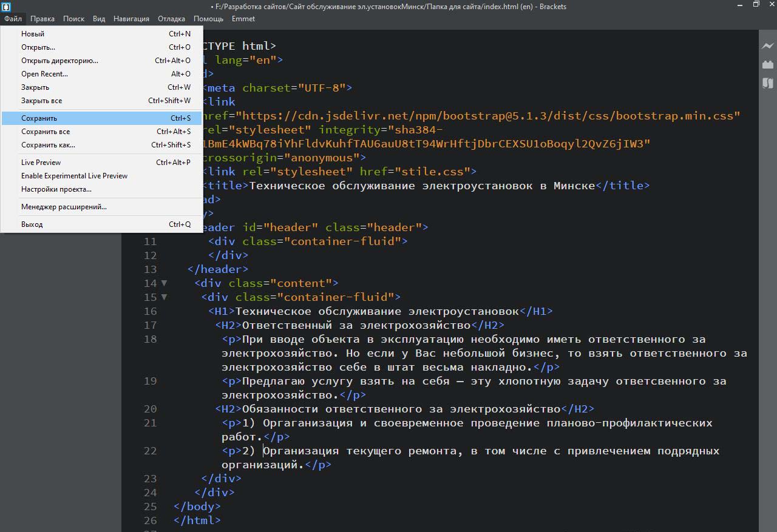This screenshot has width=777, height=532.
Task: Collapse the code fold at line 14
Action: click(164, 283)
